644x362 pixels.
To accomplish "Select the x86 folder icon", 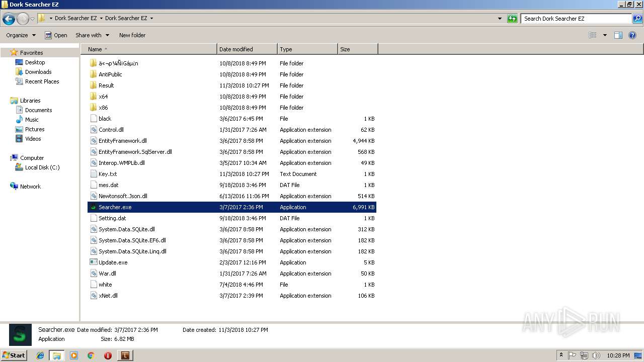I will pyautogui.click(x=93, y=108).
